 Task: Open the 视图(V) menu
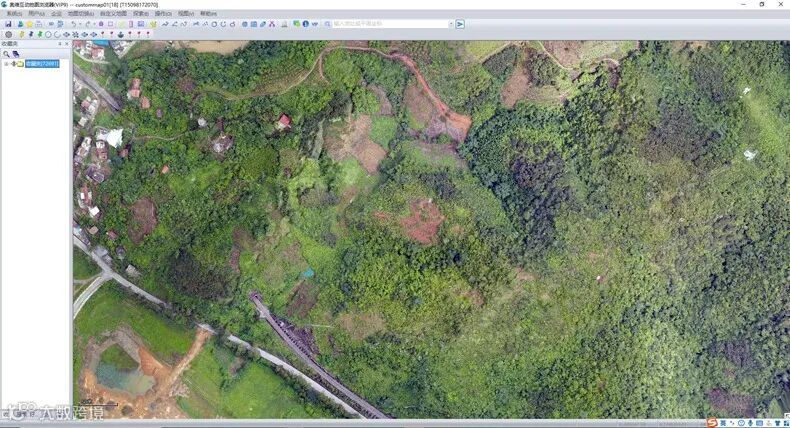(x=186, y=14)
